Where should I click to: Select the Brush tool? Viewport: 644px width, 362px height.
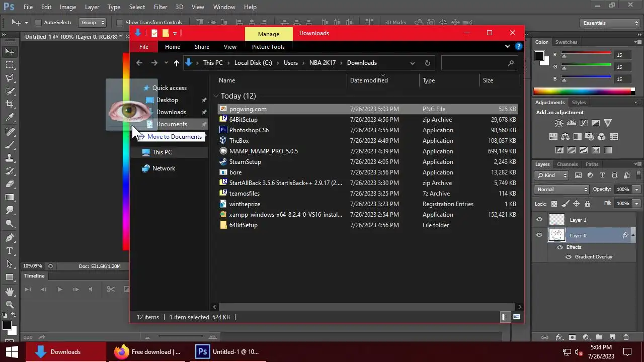[10, 145]
